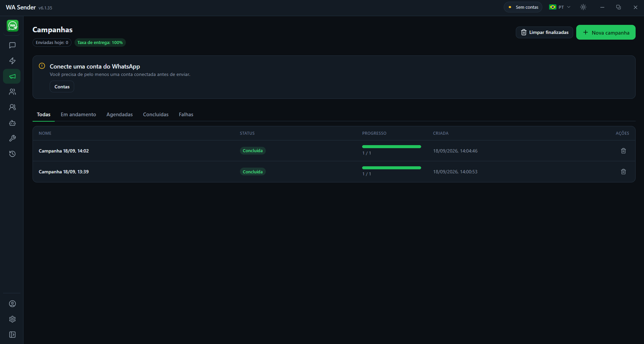Click the warning icon beside Conecte uma conta
The height and width of the screenshot is (344, 644).
point(42,66)
